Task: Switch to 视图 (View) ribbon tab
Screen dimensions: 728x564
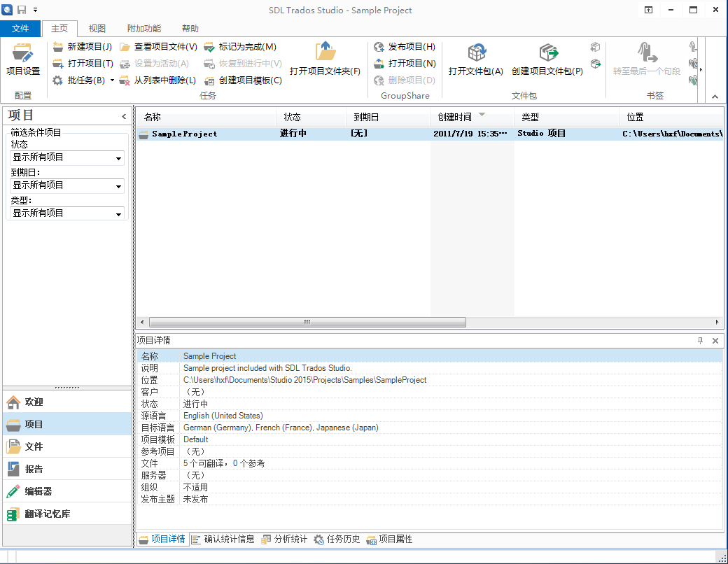Action: [97, 29]
